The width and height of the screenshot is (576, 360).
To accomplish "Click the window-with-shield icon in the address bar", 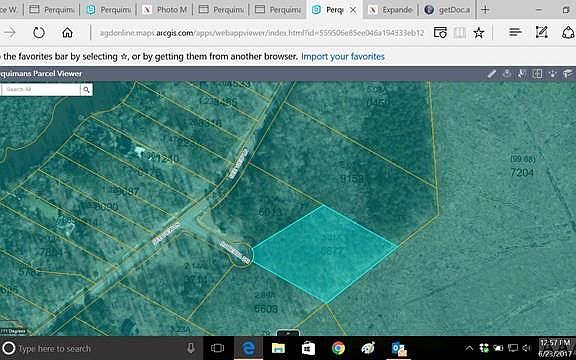I will coord(440,33).
